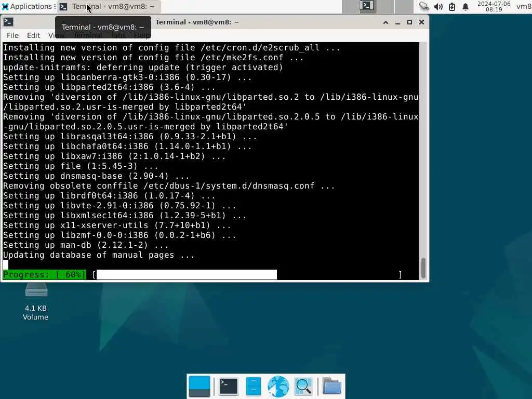The height and width of the screenshot is (399, 532).
Task: Click 'Setting up dnsmasq-base (2.90-4)' line
Action: [96, 176]
